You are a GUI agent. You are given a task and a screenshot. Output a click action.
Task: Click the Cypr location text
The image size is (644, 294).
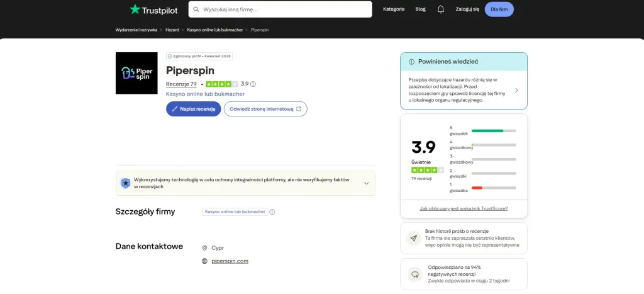[x=218, y=248]
